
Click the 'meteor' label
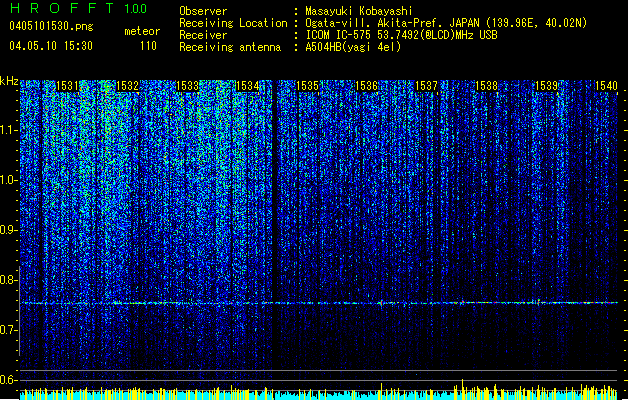pyautogui.click(x=142, y=31)
